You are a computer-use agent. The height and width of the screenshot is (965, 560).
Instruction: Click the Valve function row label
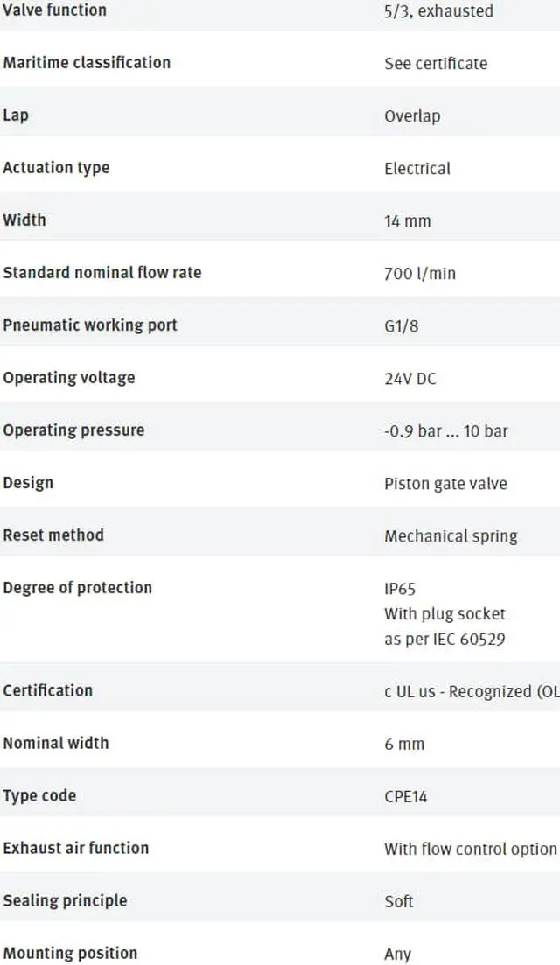coord(54,10)
